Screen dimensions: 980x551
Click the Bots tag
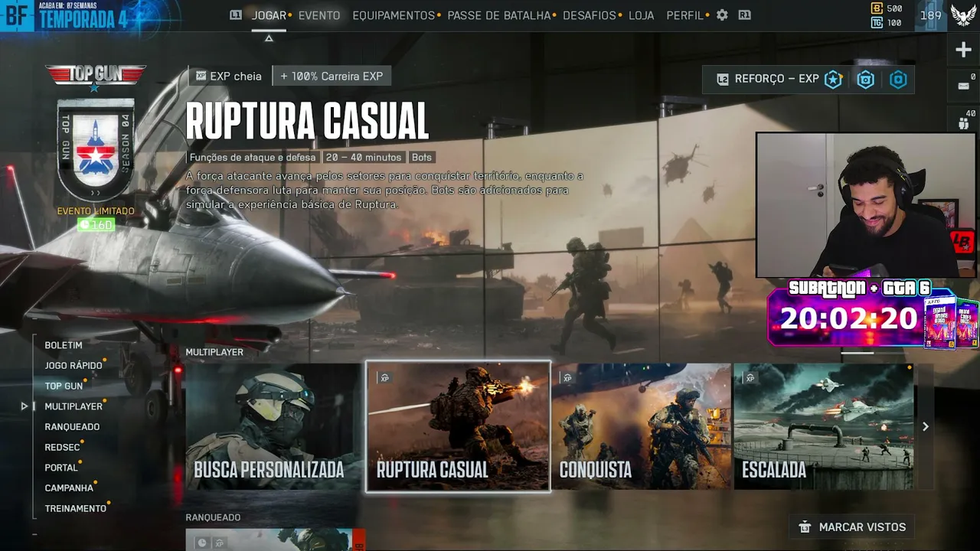(422, 158)
